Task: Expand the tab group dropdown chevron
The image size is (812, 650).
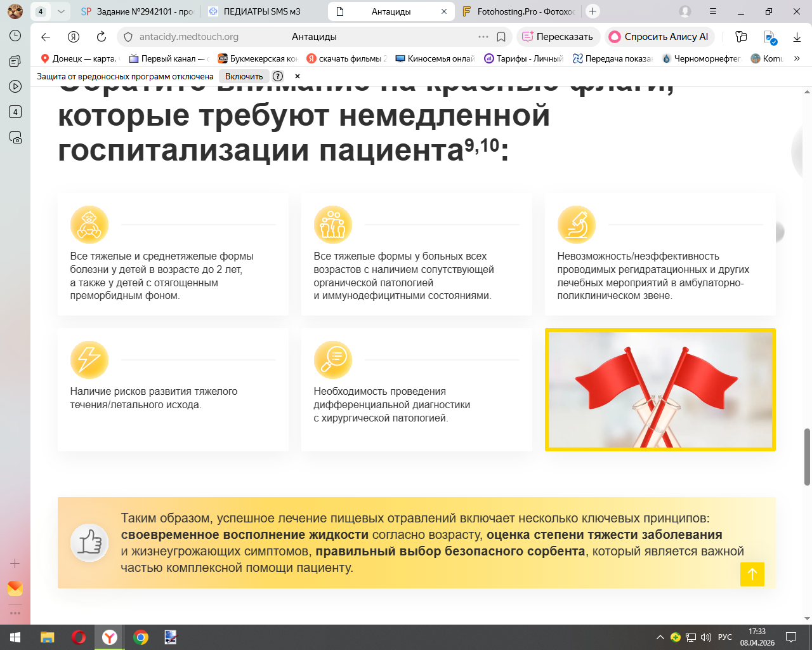Action: pyautogui.click(x=60, y=11)
